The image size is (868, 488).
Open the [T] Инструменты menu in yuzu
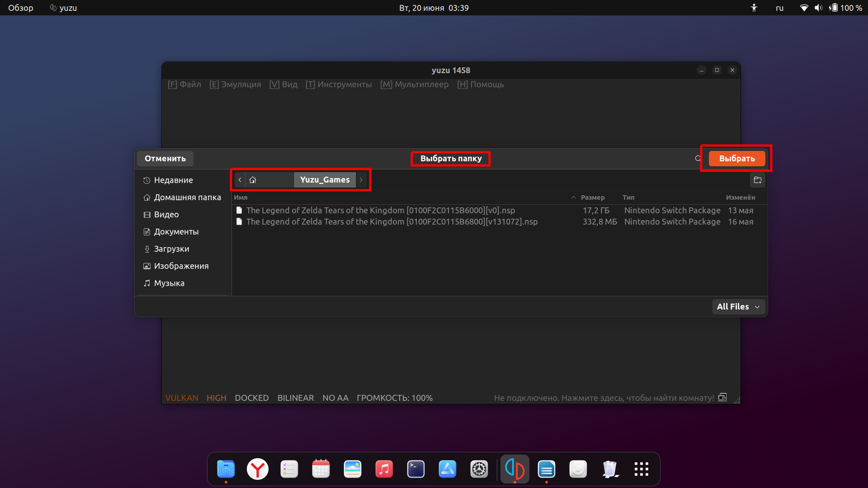click(x=339, y=84)
